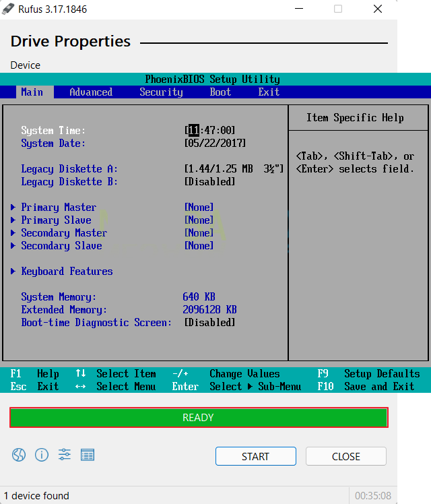Click Item Specific Help heading
The width and height of the screenshot is (431, 504).
(355, 118)
